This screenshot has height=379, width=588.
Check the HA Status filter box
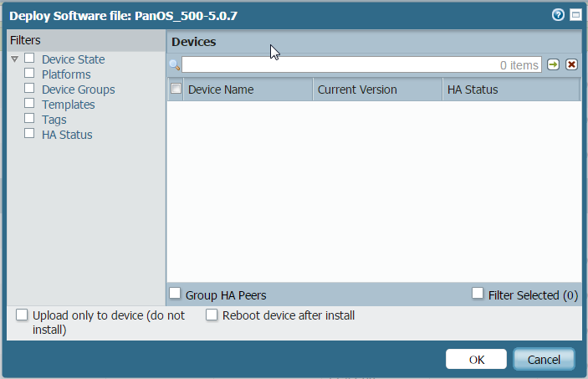point(29,134)
